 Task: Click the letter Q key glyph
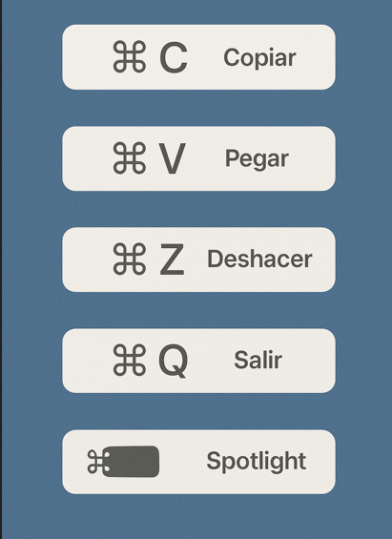(x=174, y=361)
